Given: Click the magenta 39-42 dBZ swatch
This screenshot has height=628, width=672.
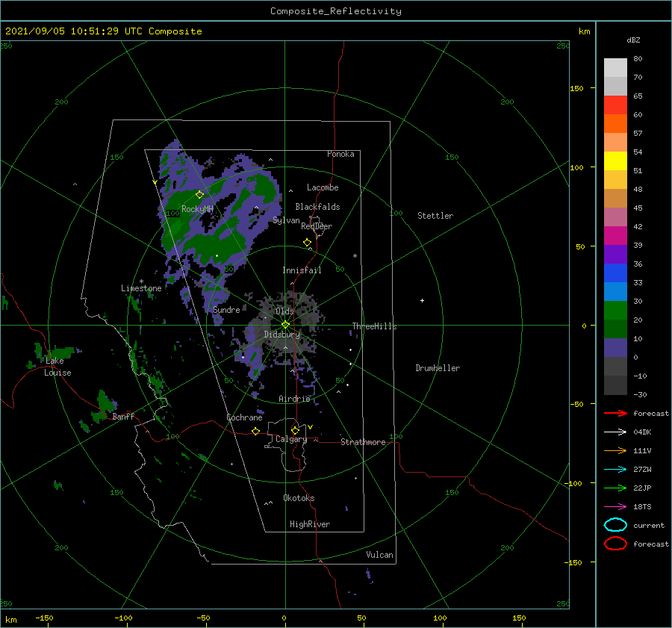Looking at the screenshot, I should (615, 235).
